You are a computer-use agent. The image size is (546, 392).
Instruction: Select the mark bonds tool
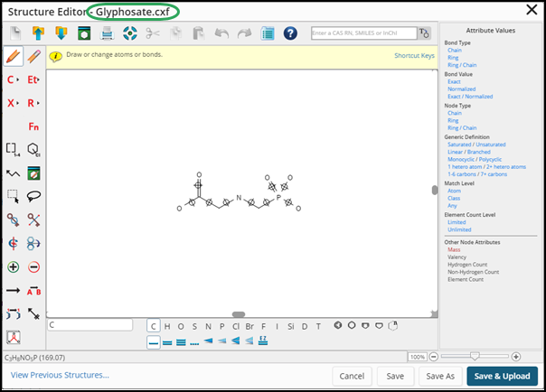click(x=33, y=313)
